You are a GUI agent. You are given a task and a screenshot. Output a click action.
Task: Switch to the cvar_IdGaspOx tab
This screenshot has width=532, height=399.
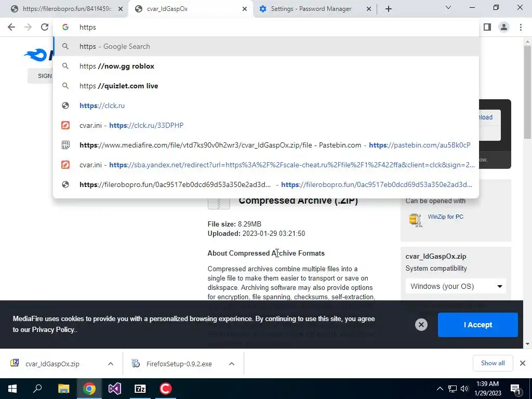[x=190, y=9]
